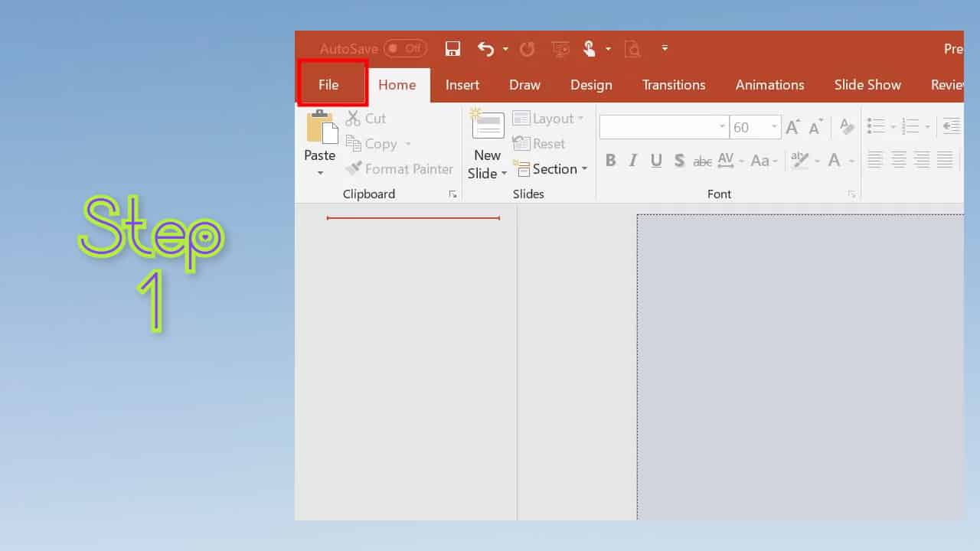Click the Touch/Mouse mode hand icon
This screenshot has height=551, width=980.
[589, 49]
